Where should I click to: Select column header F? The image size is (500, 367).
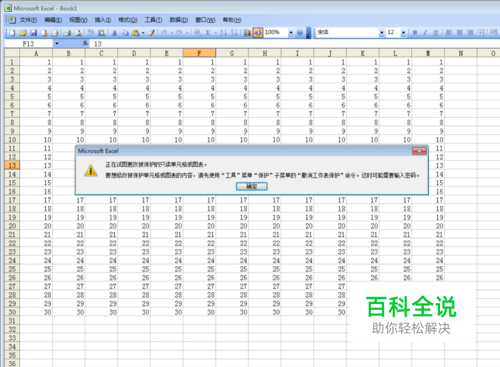point(199,53)
